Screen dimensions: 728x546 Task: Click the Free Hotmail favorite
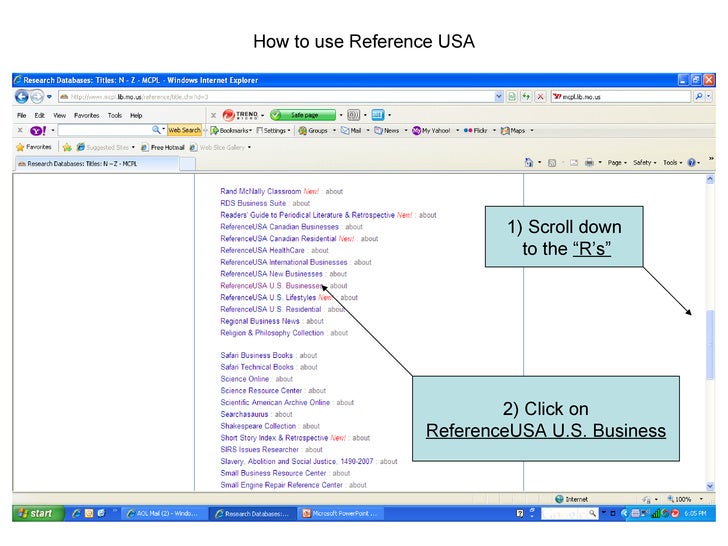pos(163,147)
